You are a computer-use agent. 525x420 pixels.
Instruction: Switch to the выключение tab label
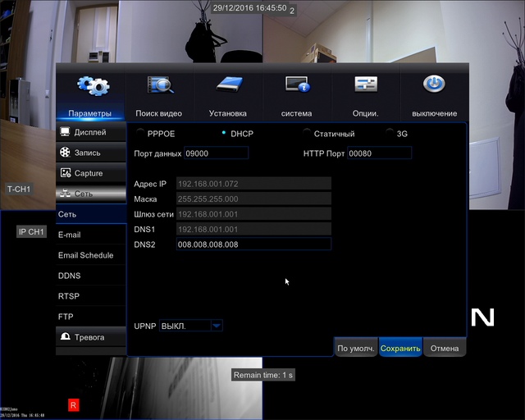[x=434, y=113]
